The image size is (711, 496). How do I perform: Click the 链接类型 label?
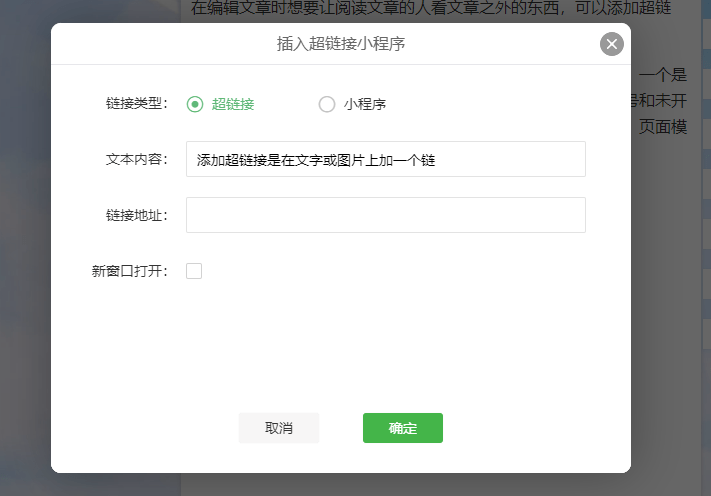click(137, 103)
